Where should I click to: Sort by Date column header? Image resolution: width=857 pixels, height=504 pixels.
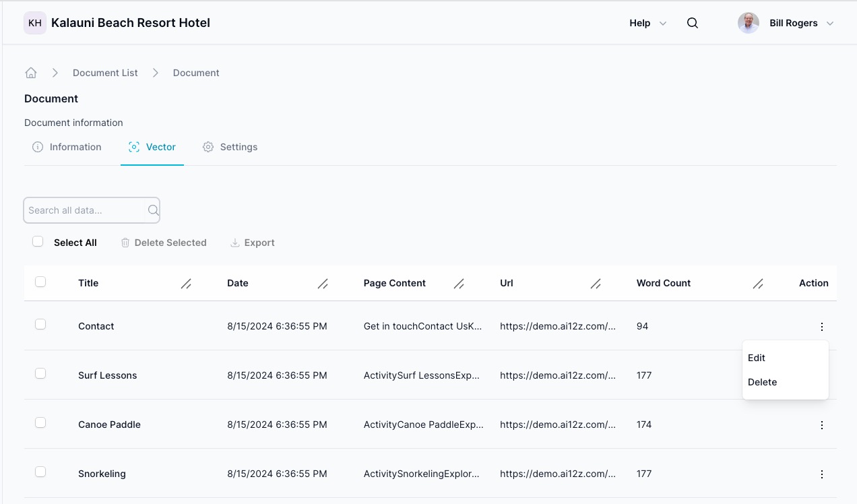238,283
